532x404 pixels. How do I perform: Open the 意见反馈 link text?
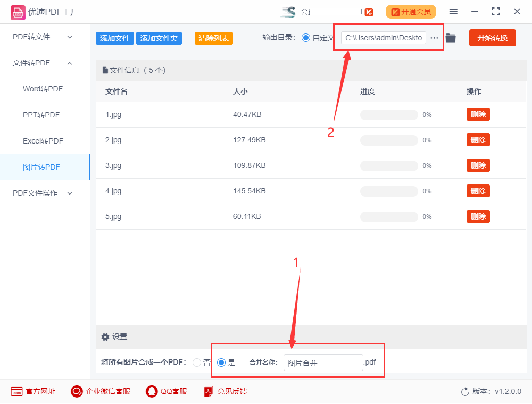(x=232, y=391)
